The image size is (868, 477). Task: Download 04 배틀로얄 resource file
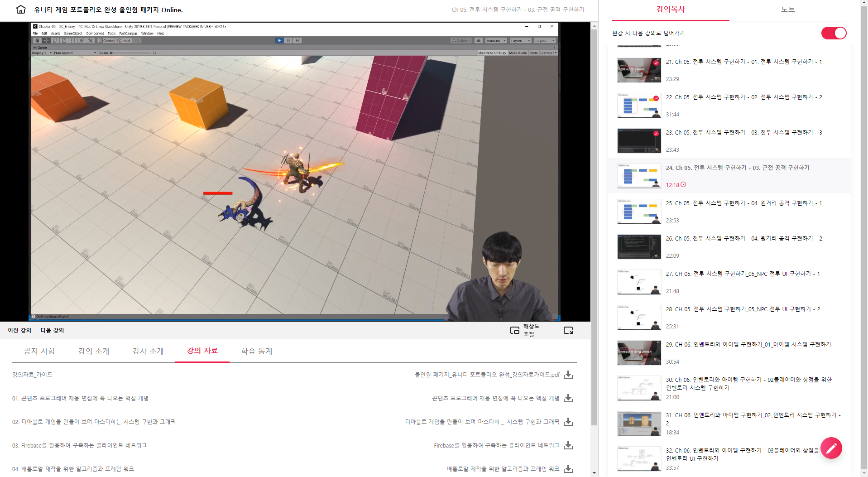568,469
